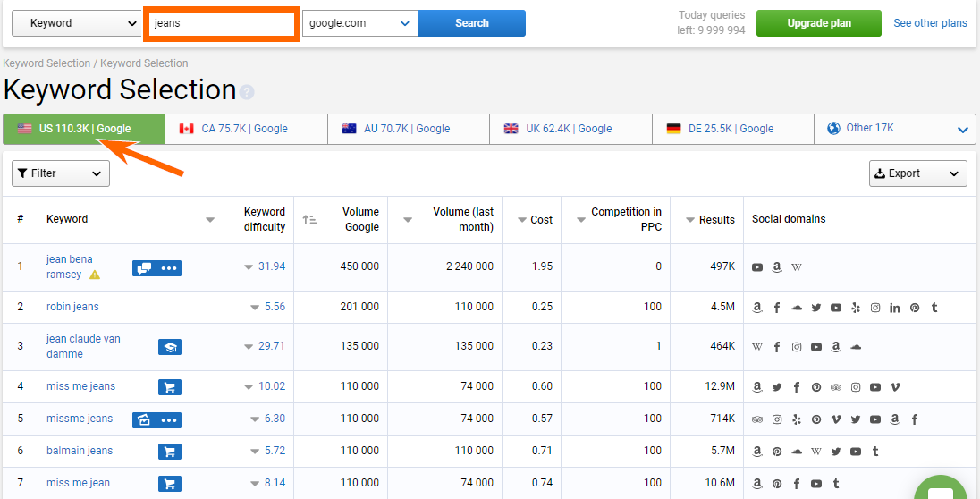Viewport: 980px width, 499px height.
Task: Open three-dots menu for jean bena ramsey
Action: (x=169, y=268)
